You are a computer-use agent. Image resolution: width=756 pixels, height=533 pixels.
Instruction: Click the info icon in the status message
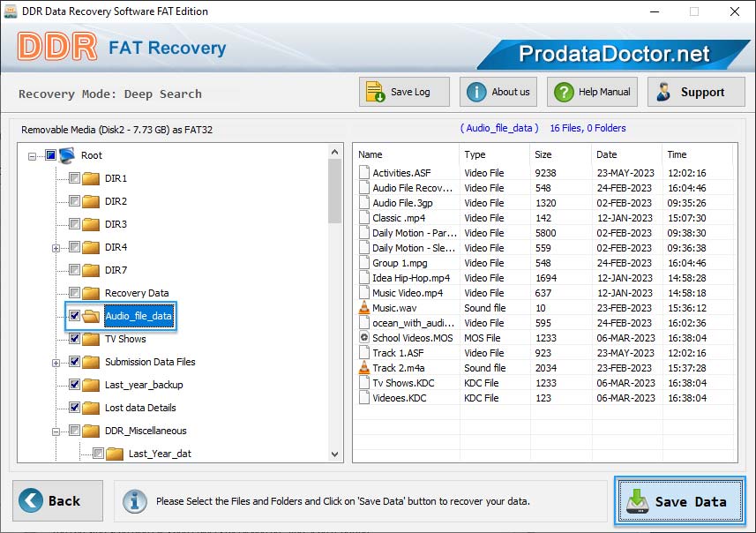[x=134, y=501]
